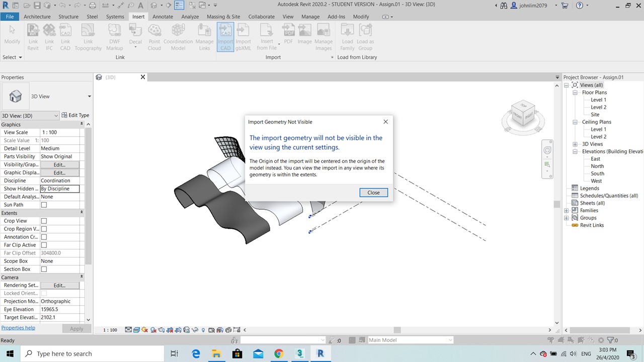Switch to the Annotate ribbon tab
The width and height of the screenshot is (644, 362).
[163, 17]
